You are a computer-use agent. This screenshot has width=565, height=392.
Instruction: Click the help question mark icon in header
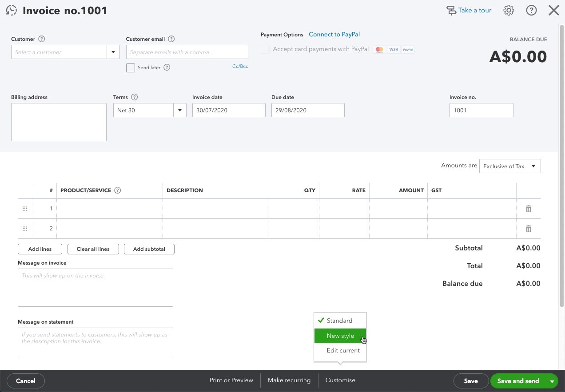(531, 10)
